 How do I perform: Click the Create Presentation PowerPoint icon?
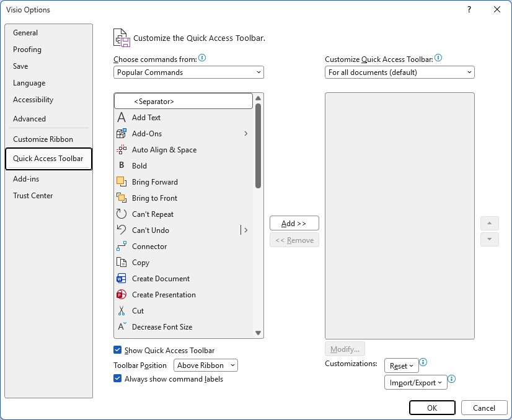pyautogui.click(x=121, y=295)
